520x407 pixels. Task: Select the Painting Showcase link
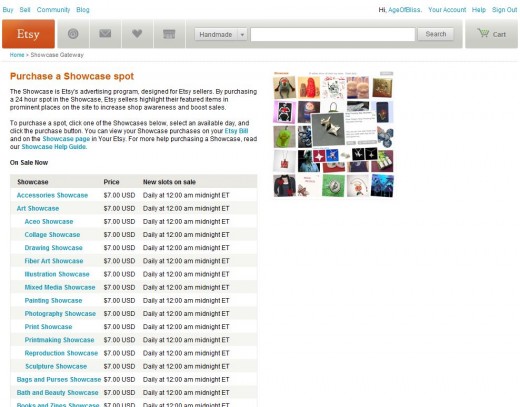[53, 301]
